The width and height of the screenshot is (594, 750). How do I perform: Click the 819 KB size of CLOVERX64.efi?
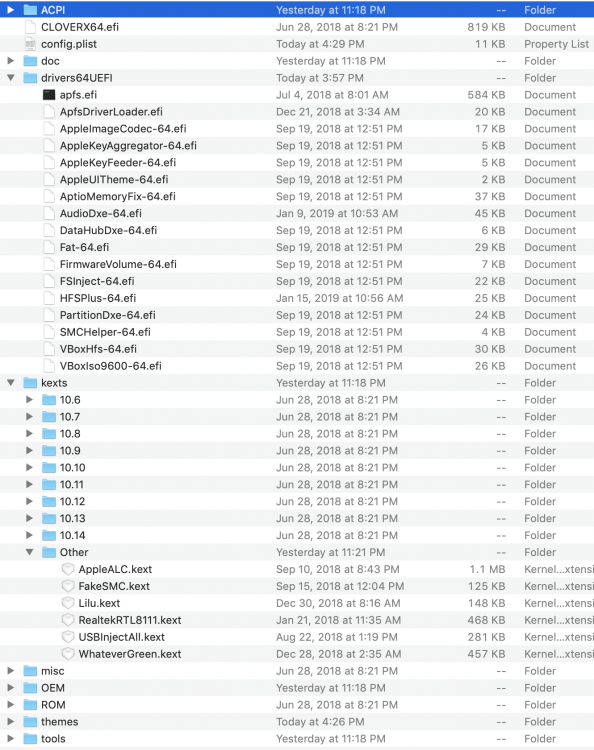point(486,27)
